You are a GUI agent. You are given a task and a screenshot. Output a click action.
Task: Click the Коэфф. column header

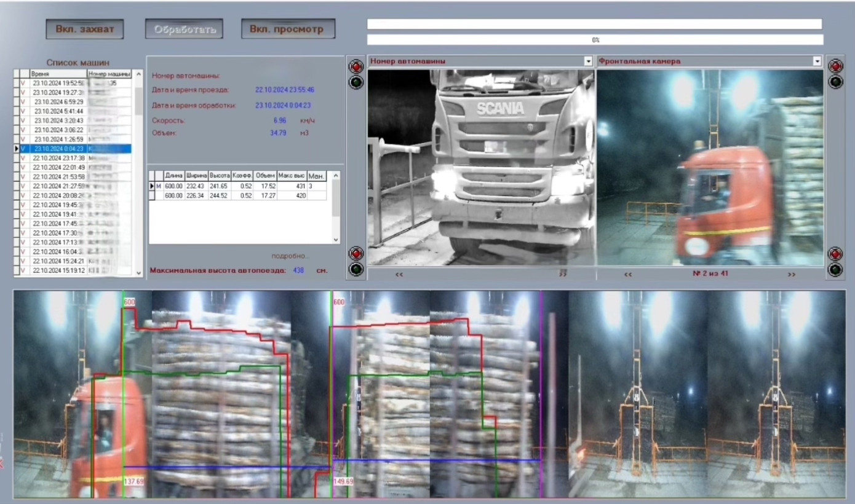242,176
